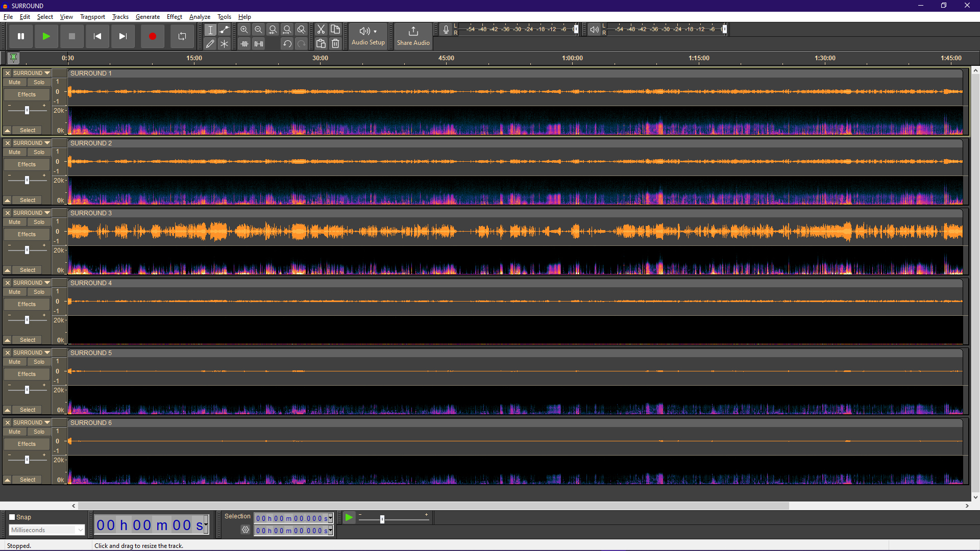Fit project to width

(287, 30)
